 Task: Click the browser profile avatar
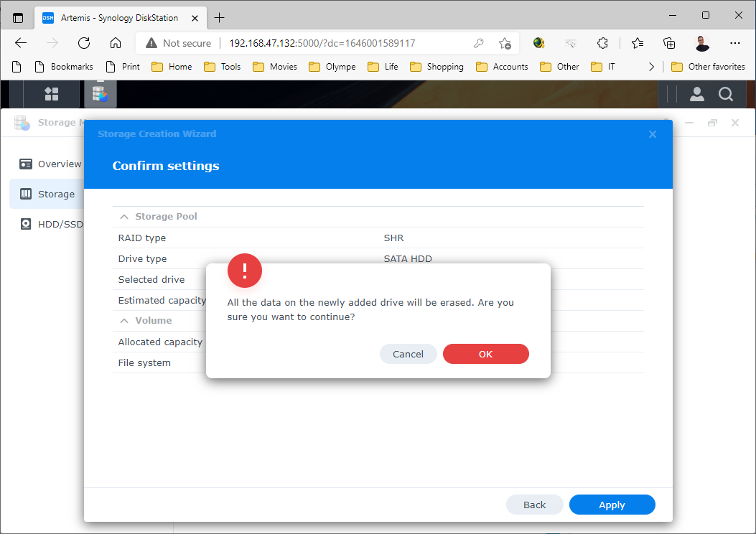[x=702, y=43]
